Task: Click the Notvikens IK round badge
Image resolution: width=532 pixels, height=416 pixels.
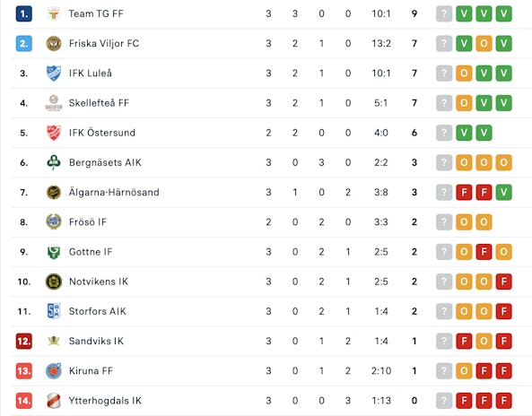Action: click(x=54, y=282)
